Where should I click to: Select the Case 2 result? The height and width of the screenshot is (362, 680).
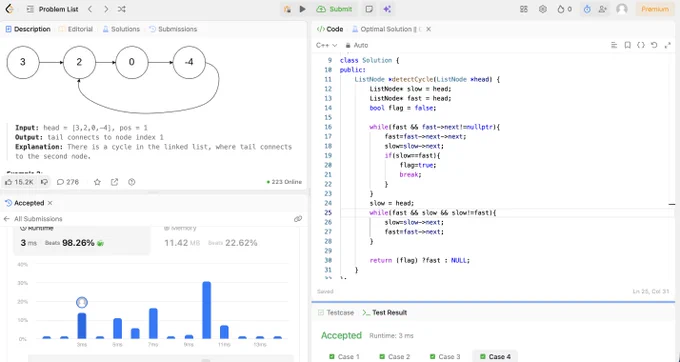(394, 356)
